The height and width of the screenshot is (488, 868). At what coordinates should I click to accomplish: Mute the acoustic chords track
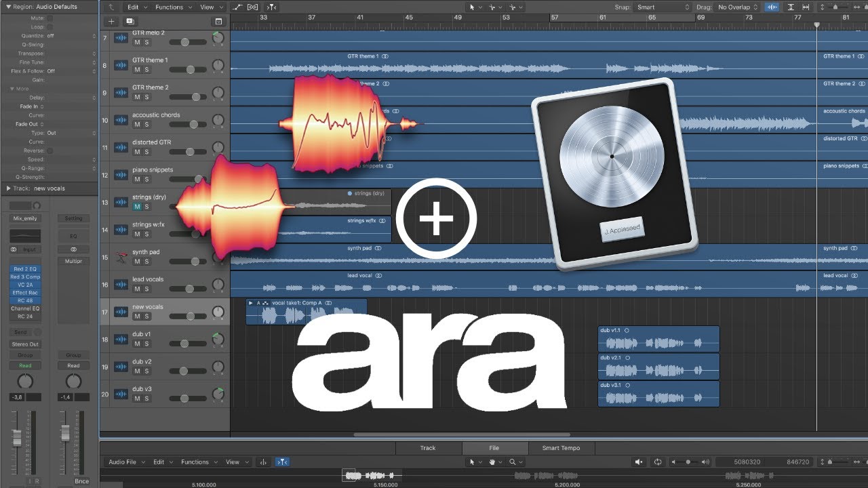(137, 125)
